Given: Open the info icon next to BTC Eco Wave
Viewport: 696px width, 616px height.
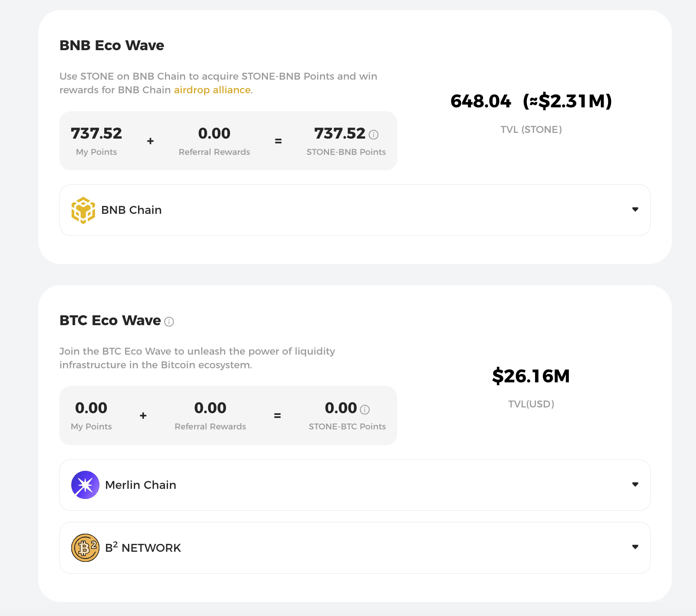Looking at the screenshot, I should pyautogui.click(x=169, y=322).
